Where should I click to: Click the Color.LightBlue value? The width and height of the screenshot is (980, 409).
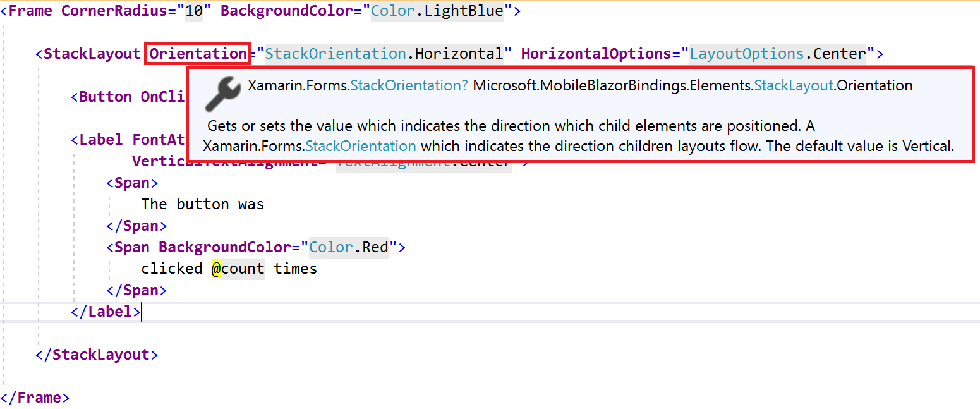pyautogui.click(x=437, y=11)
